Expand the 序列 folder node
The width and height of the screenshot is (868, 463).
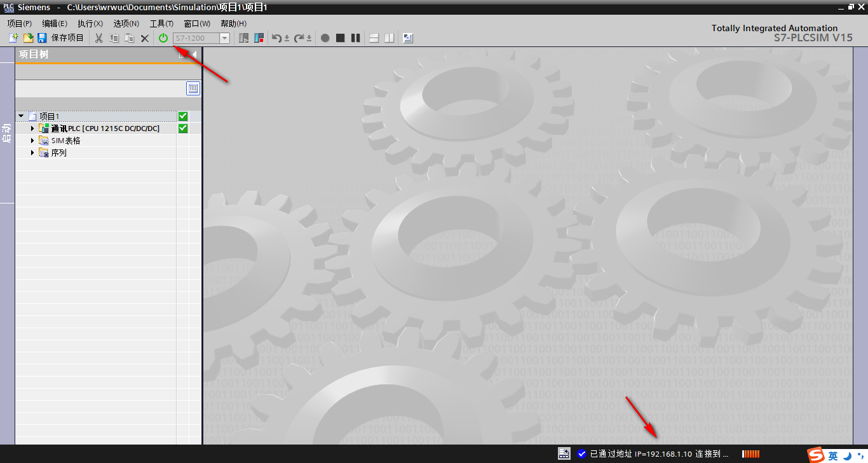point(32,153)
